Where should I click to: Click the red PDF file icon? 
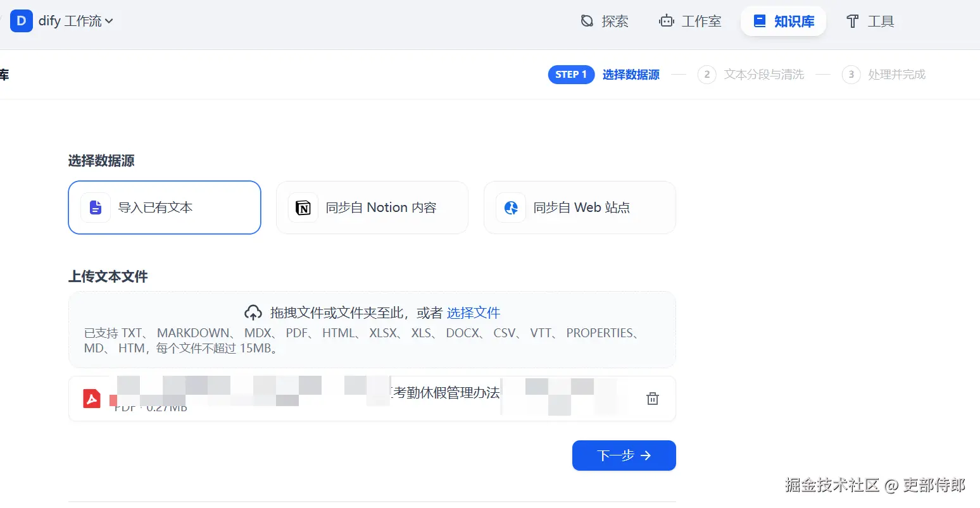point(91,398)
